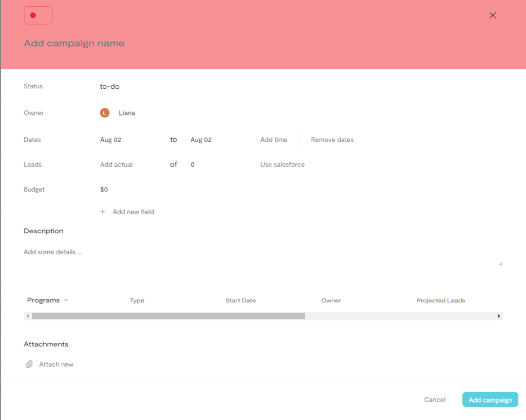The height and width of the screenshot is (420, 526).
Task: Click Use salesforce link
Action: click(x=283, y=165)
